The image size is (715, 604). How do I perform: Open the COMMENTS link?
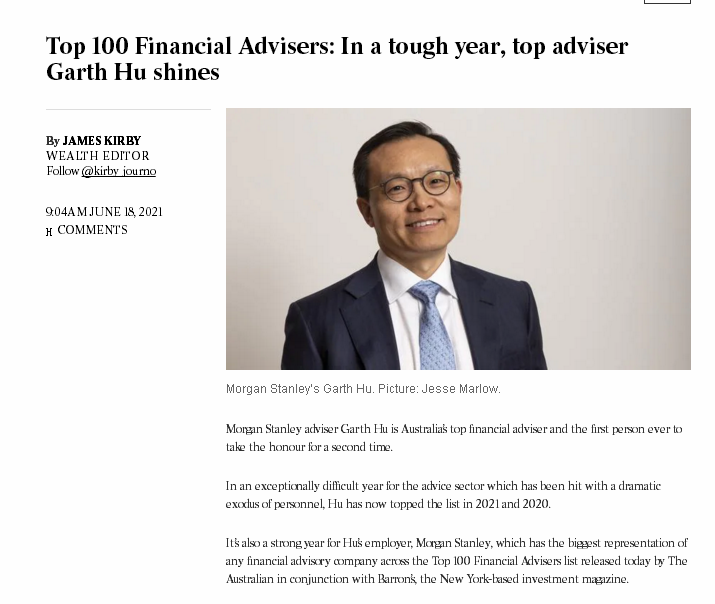point(92,230)
